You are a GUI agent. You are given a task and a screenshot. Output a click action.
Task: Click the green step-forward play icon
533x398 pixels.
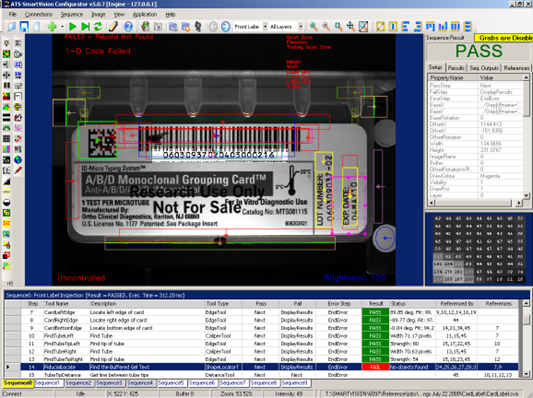[x=85, y=26]
